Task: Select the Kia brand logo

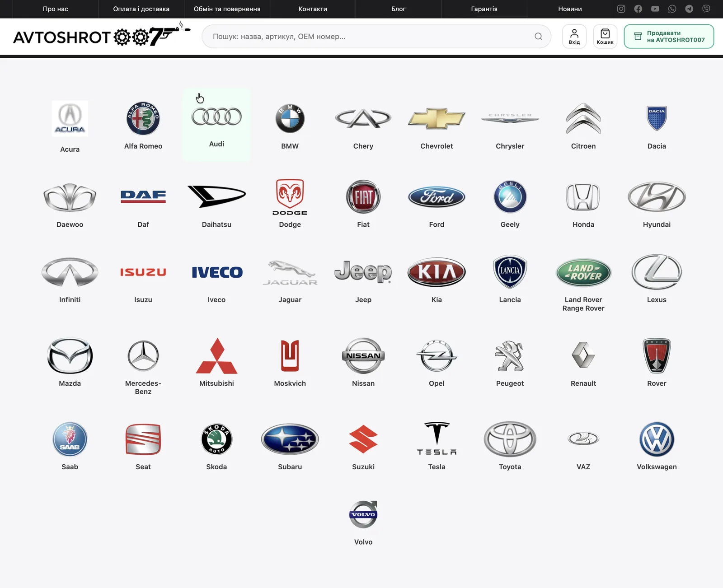Action: [x=437, y=272]
